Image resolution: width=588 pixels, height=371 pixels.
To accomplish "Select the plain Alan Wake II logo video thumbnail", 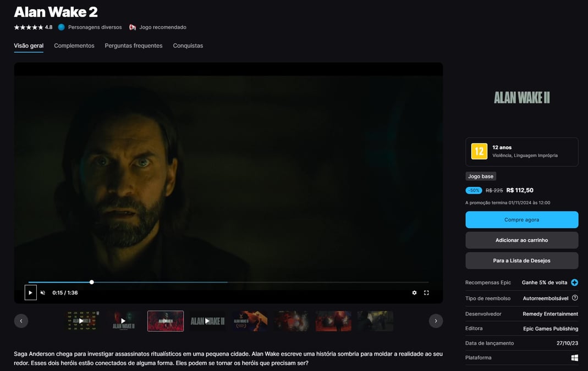I will tap(207, 321).
